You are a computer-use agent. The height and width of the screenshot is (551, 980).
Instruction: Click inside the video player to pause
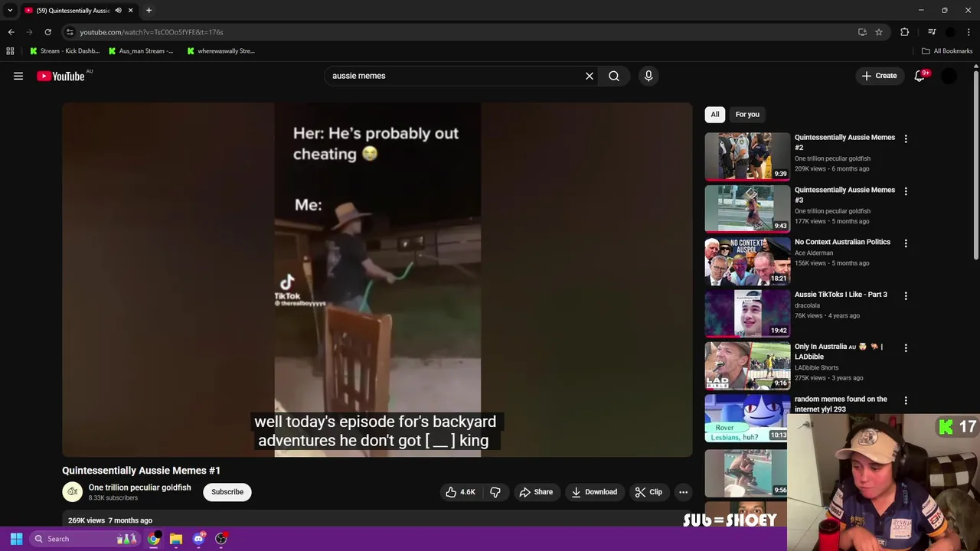click(x=377, y=279)
